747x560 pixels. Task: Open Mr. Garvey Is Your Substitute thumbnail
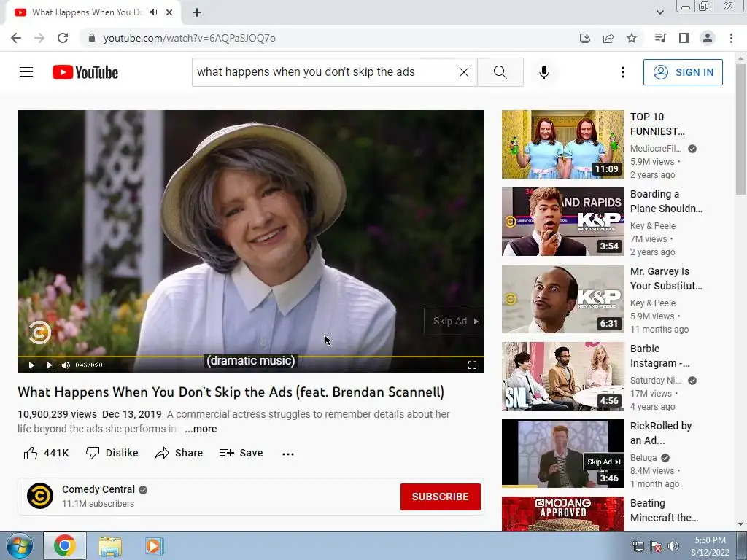pyautogui.click(x=562, y=299)
